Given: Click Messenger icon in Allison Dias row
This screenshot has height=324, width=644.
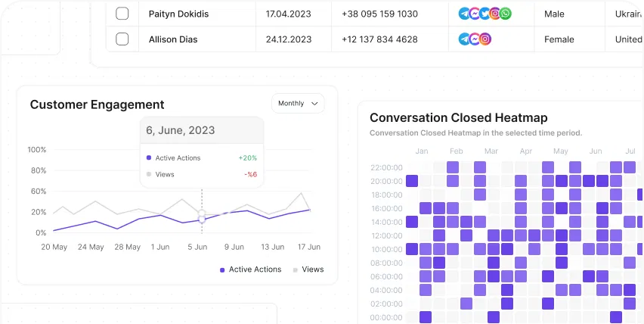Looking at the screenshot, I should pyautogui.click(x=475, y=39).
